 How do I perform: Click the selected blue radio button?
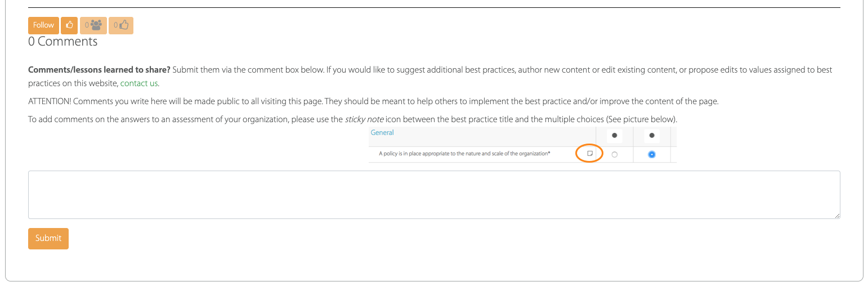pos(651,154)
